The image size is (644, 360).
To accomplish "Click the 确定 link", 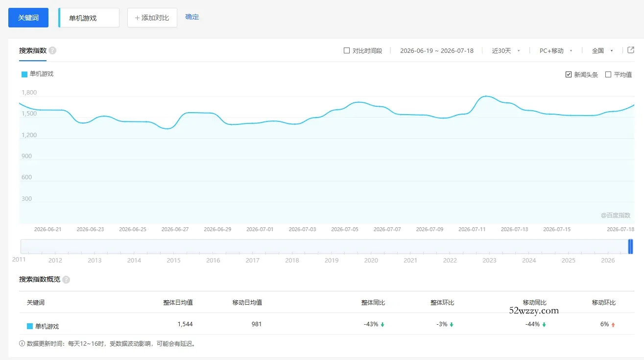I will (192, 17).
